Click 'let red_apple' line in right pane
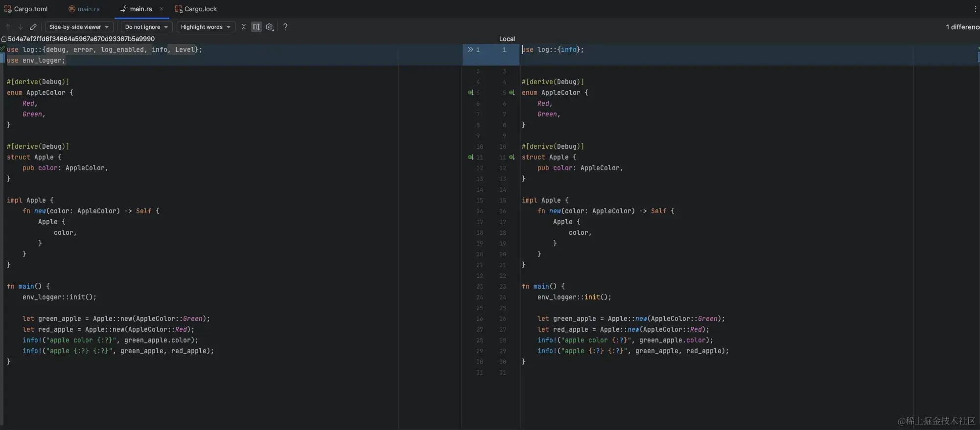 coord(623,329)
